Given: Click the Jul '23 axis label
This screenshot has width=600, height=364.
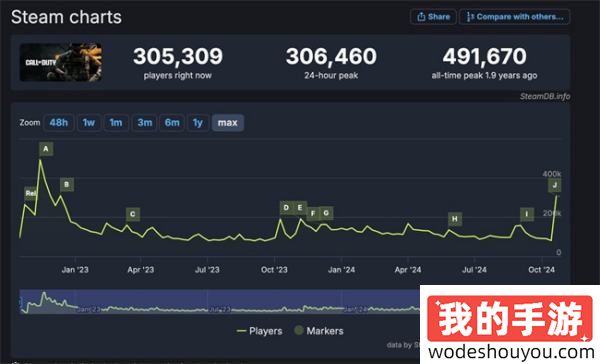Looking at the screenshot, I should tap(207, 270).
